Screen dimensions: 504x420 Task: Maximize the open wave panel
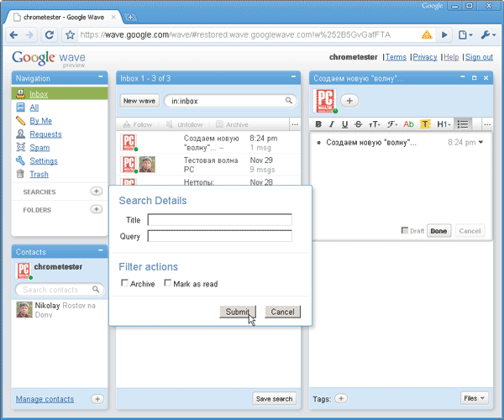[x=474, y=78]
